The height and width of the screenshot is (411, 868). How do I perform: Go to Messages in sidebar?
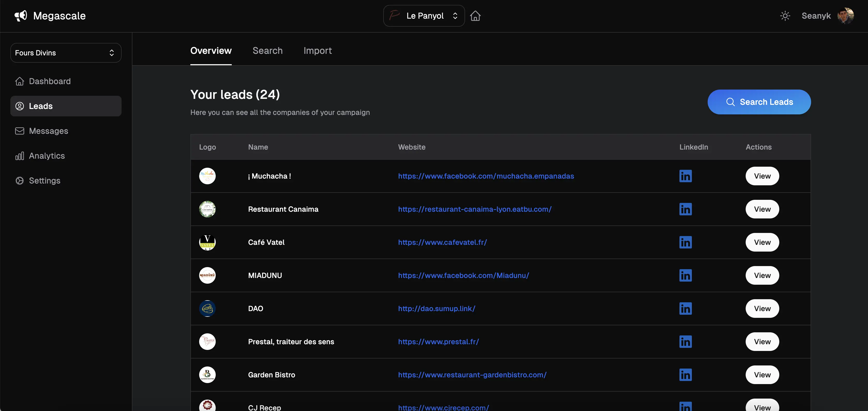coord(49,131)
